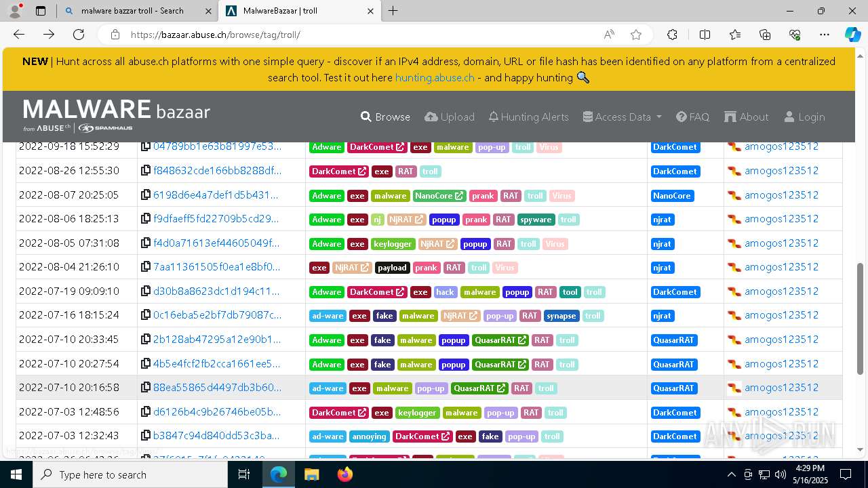
Task: Open About navigation item
Action: point(747,117)
